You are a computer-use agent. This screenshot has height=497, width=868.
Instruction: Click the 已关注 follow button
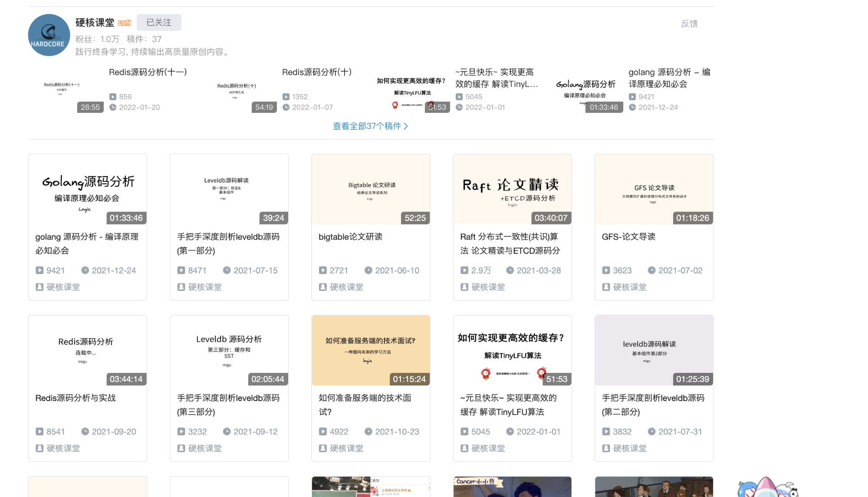[x=159, y=22]
